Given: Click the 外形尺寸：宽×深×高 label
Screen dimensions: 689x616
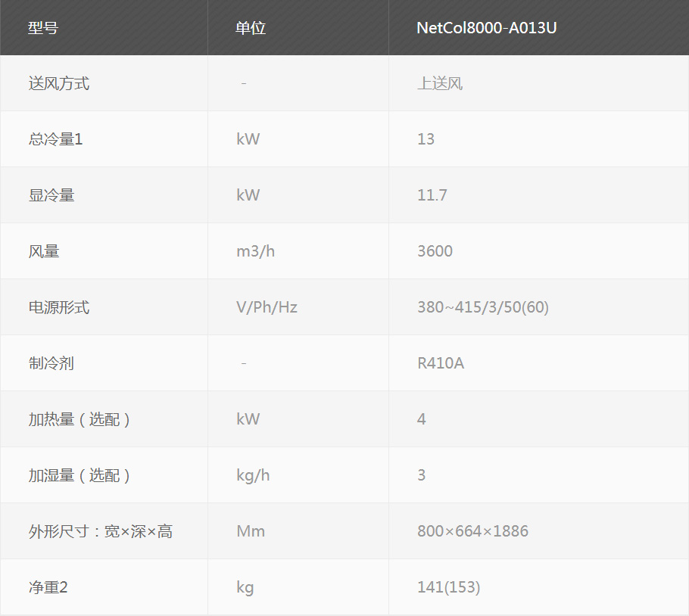Looking at the screenshot, I should [101, 532].
